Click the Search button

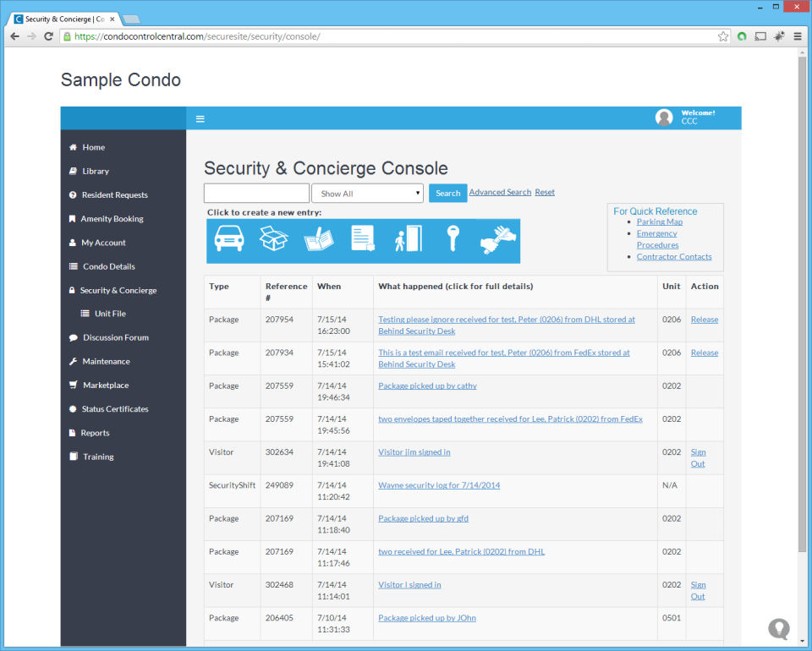click(x=448, y=193)
